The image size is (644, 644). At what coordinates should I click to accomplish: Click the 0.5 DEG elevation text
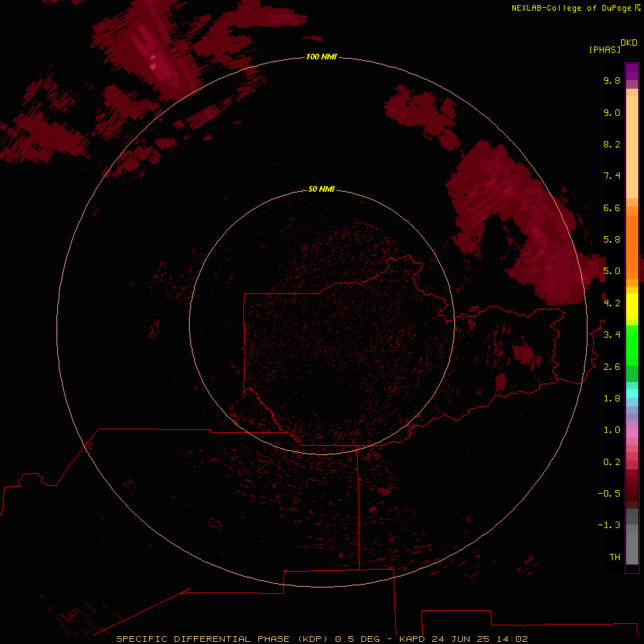[357, 639]
